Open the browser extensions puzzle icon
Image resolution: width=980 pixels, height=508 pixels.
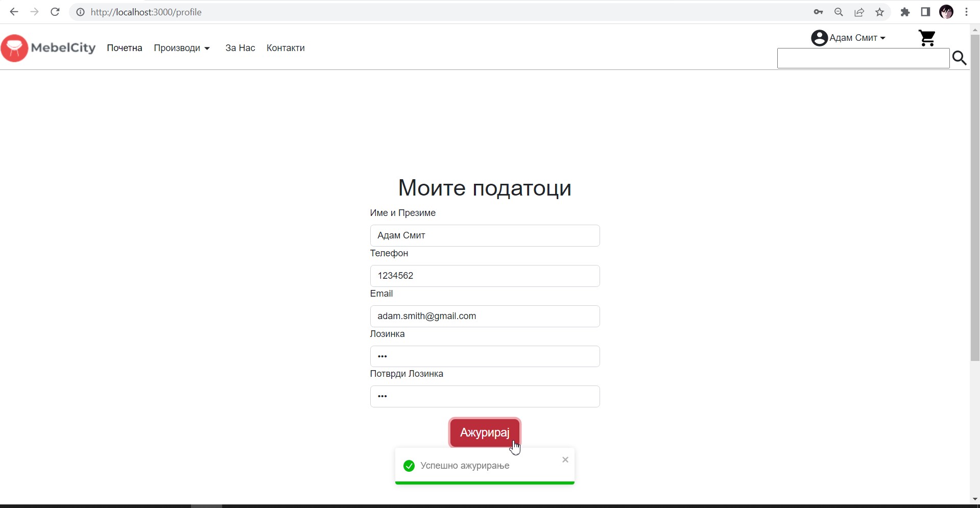(905, 12)
